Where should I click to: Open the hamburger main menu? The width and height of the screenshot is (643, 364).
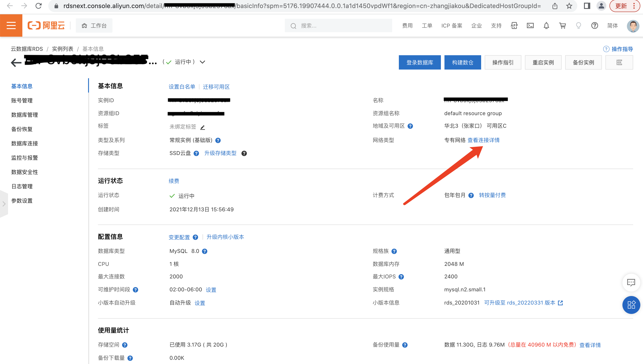(x=11, y=25)
